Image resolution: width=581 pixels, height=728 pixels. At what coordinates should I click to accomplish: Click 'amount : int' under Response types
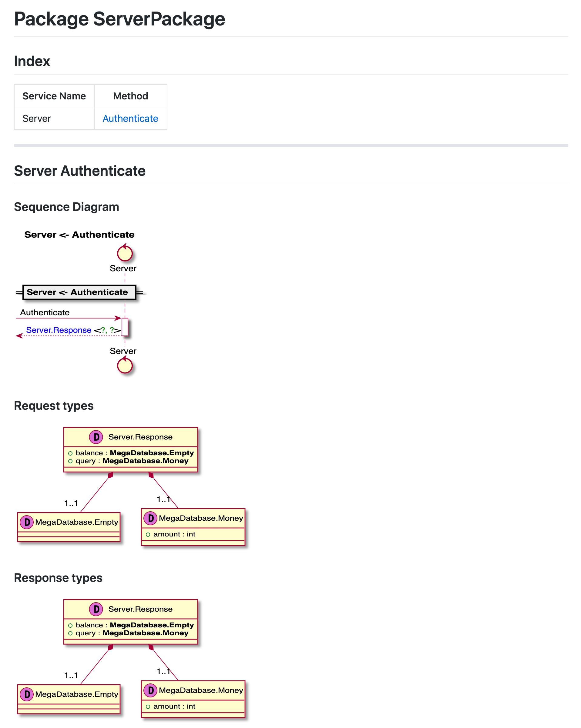pos(174,706)
